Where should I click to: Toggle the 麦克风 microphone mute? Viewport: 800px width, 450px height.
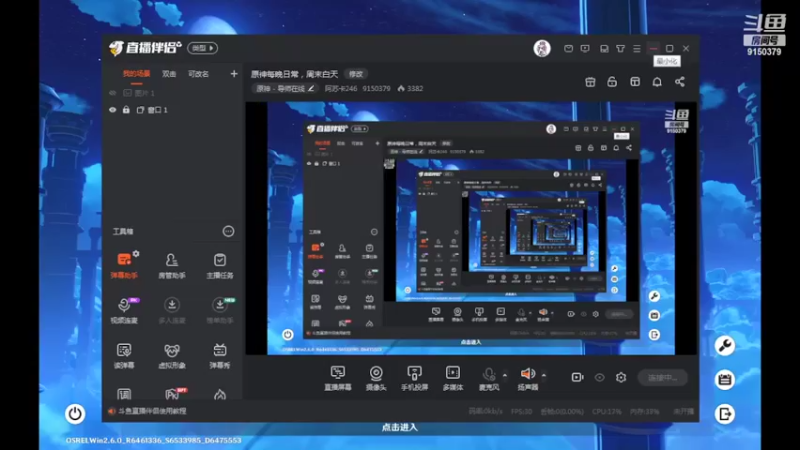click(489, 378)
